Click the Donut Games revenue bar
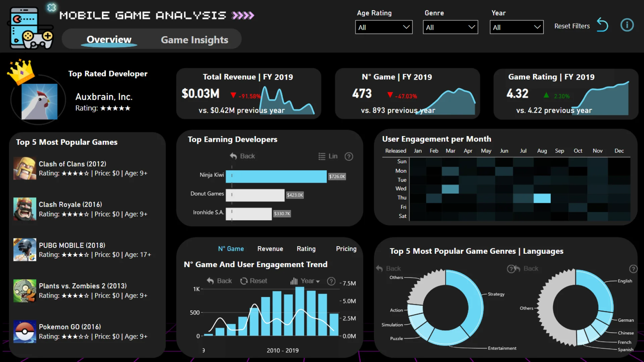Screen dimensions: 644x362 [x=255, y=195]
